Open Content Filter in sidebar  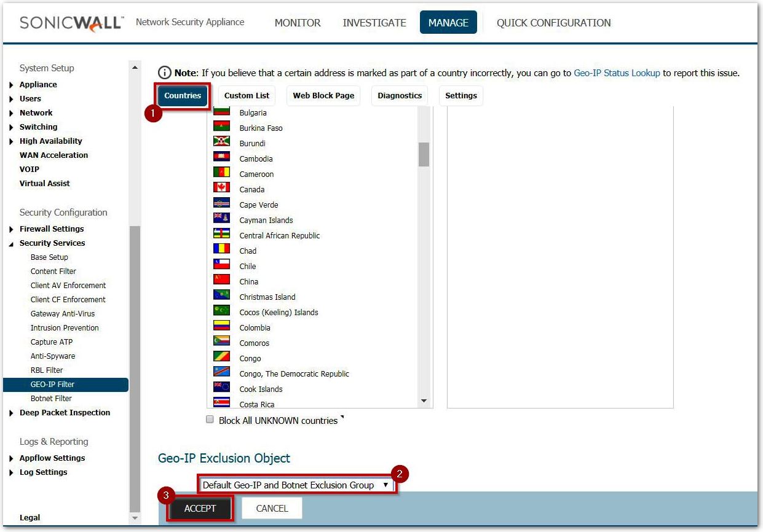tap(53, 272)
